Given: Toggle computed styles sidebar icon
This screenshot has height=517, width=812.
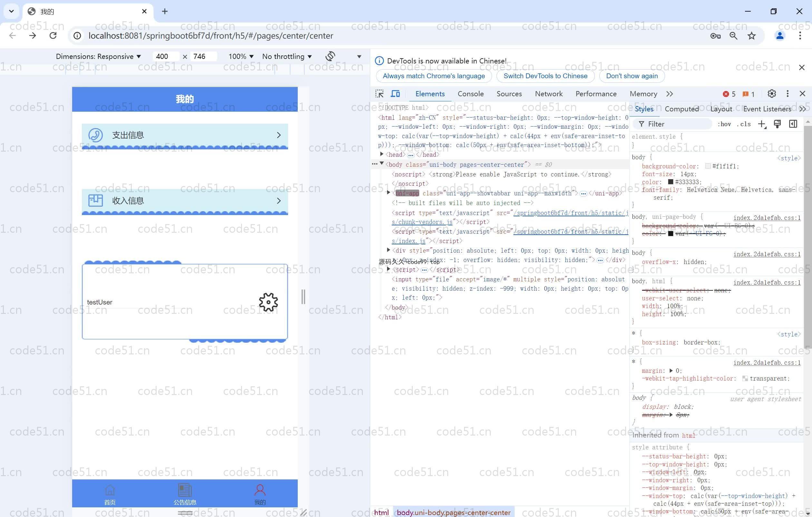Looking at the screenshot, I should [x=793, y=124].
